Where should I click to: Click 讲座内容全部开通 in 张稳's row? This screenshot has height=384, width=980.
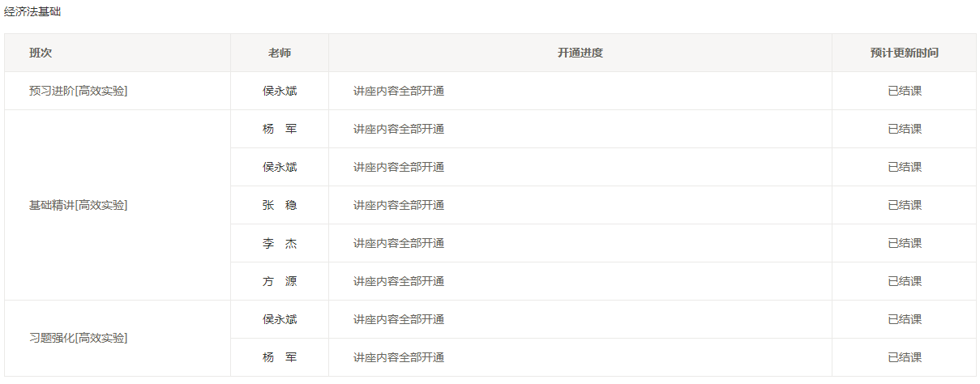399,205
